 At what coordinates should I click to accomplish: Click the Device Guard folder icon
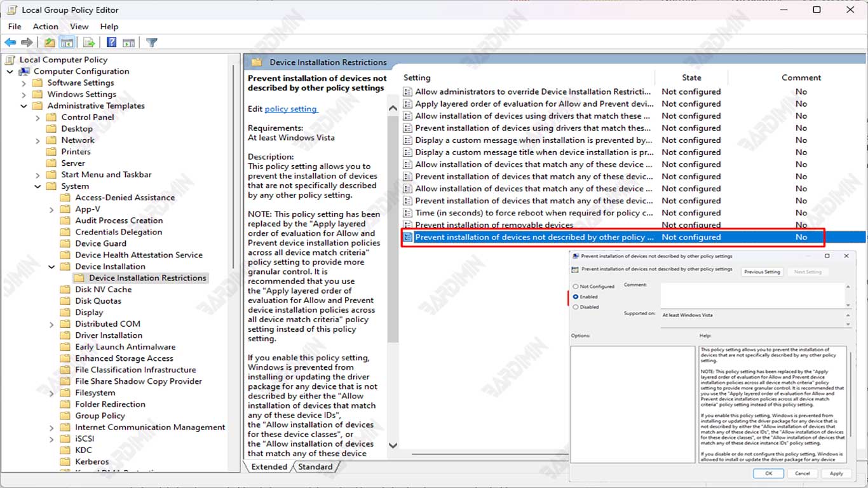pyautogui.click(x=65, y=243)
